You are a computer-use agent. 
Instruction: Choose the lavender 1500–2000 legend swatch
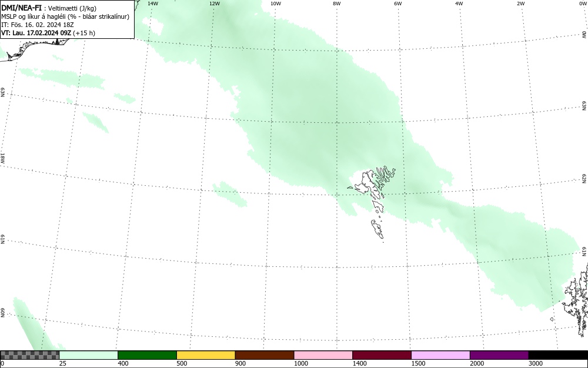click(440, 355)
